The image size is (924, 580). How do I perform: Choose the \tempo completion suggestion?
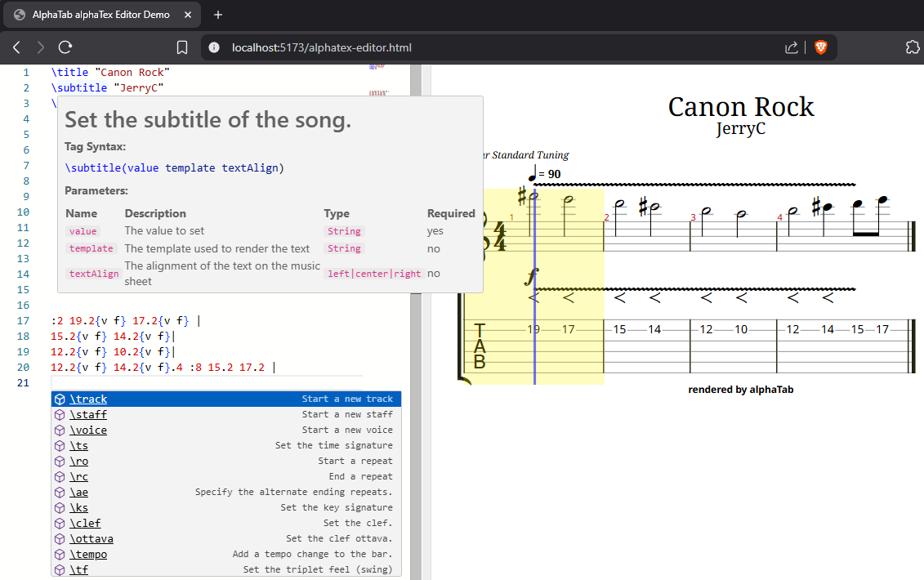point(88,555)
